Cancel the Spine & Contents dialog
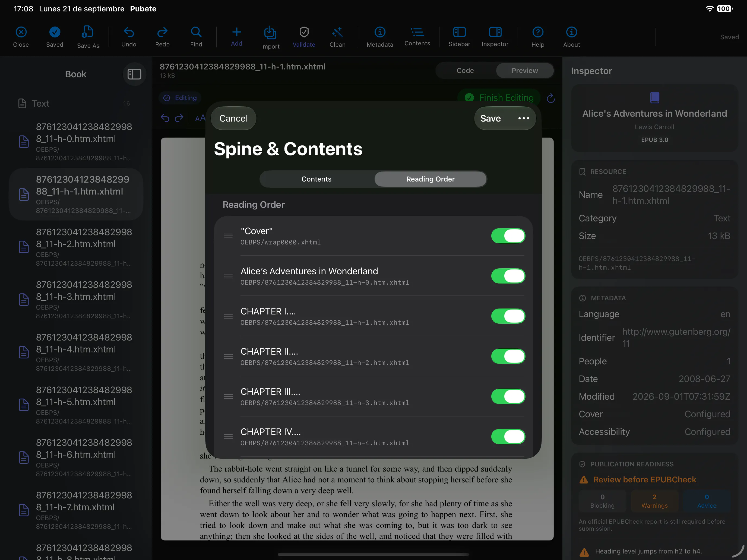 [x=233, y=119]
